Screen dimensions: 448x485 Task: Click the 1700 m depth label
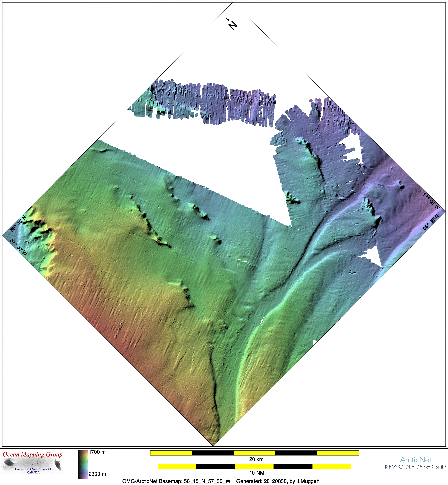tap(97, 452)
